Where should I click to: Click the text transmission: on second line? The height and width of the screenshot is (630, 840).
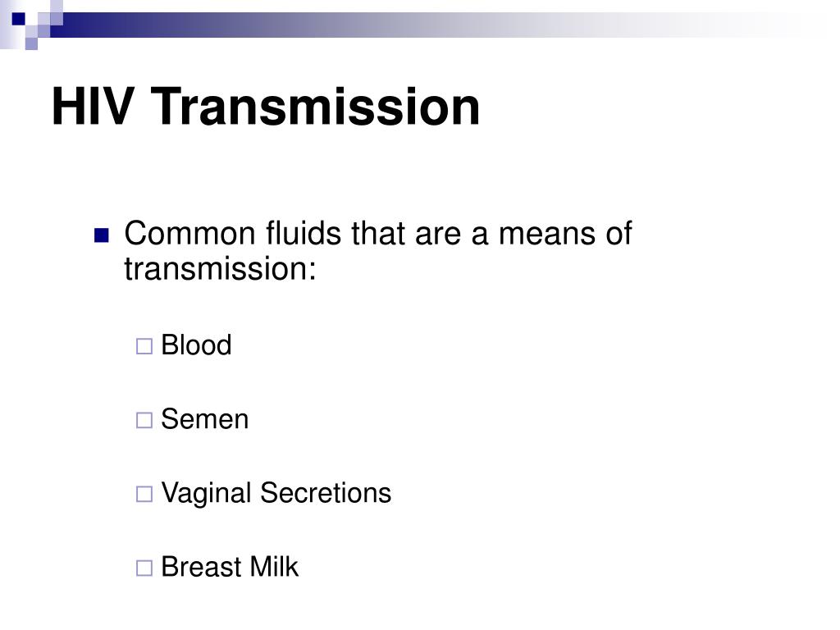coord(220,268)
